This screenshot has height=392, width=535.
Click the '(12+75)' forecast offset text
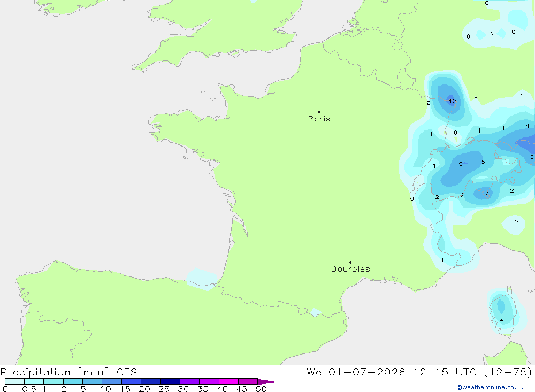[508, 372]
